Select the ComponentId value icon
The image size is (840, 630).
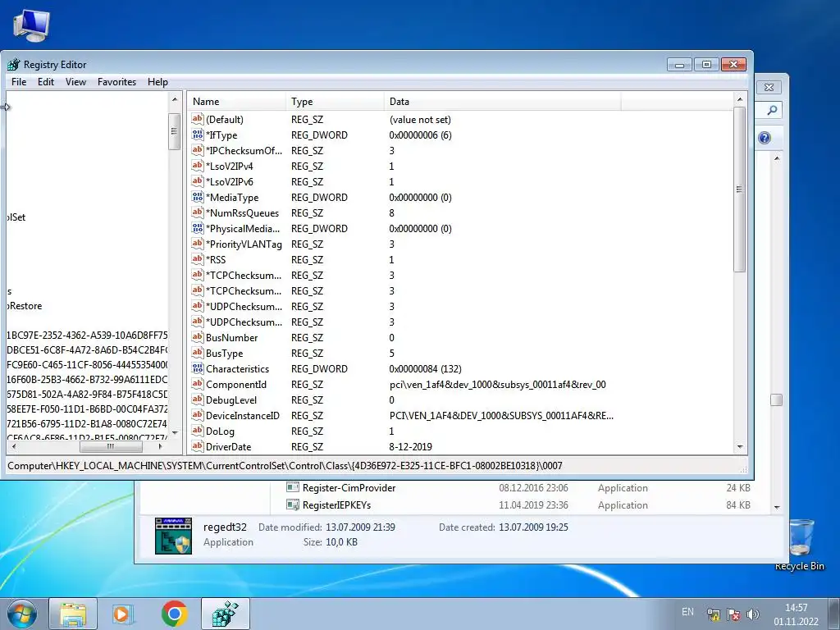197,384
